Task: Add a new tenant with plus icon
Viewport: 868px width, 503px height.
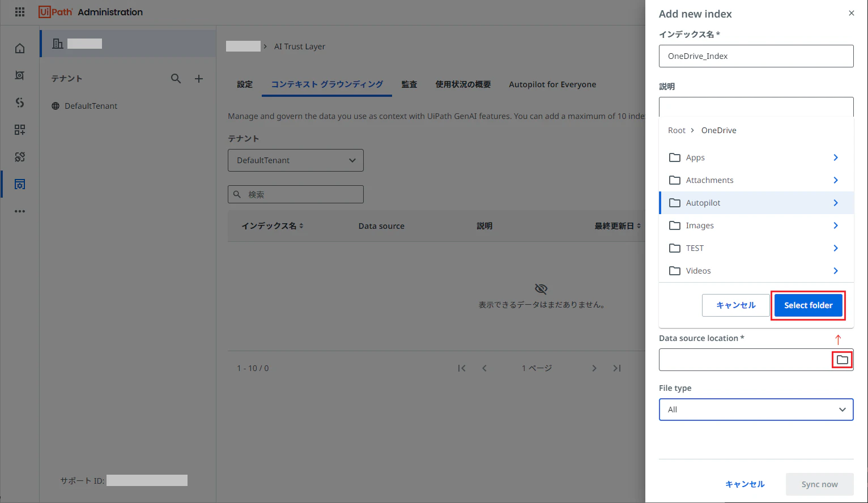Action: [x=199, y=79]
